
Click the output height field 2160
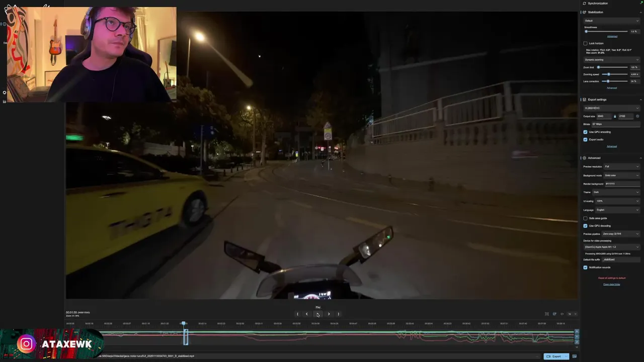tap(625, 116)
